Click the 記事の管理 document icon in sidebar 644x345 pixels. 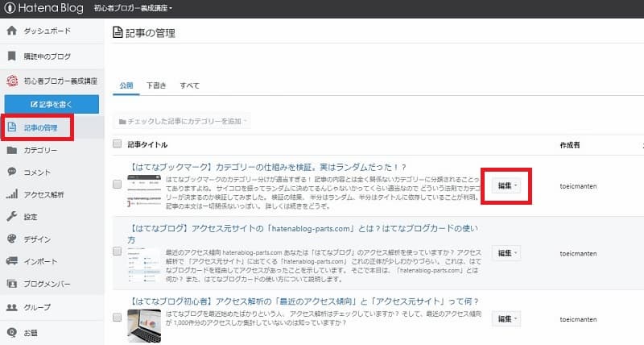pyautogui.click(x=12, y=127)
